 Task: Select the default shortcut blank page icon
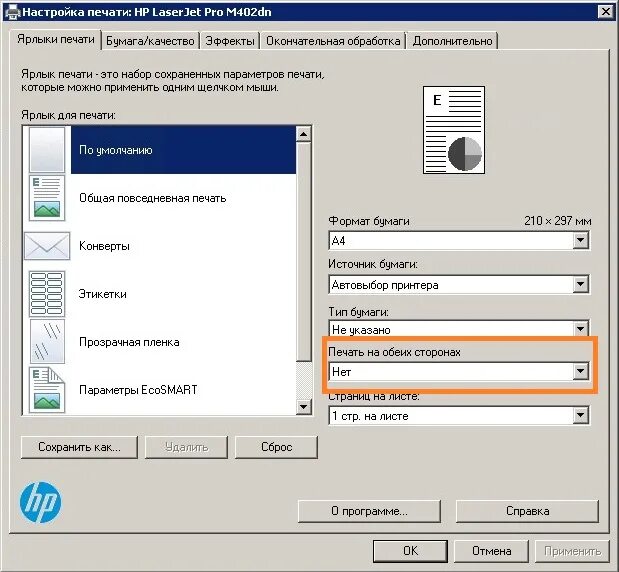47,150
